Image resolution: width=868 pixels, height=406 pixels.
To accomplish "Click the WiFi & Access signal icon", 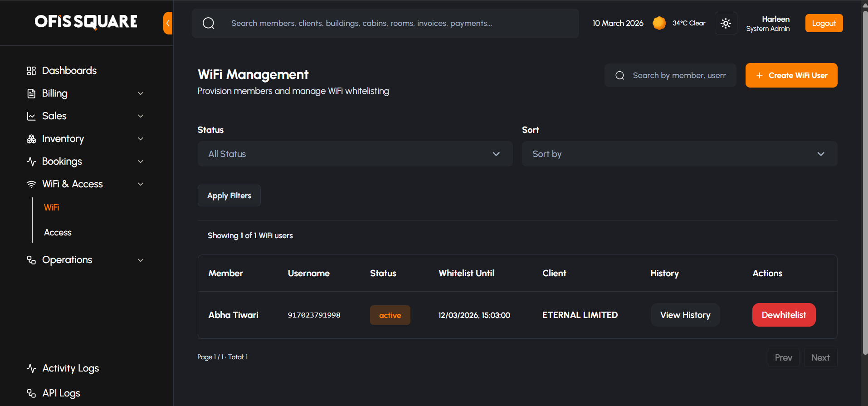I will [x=31, y=184].
